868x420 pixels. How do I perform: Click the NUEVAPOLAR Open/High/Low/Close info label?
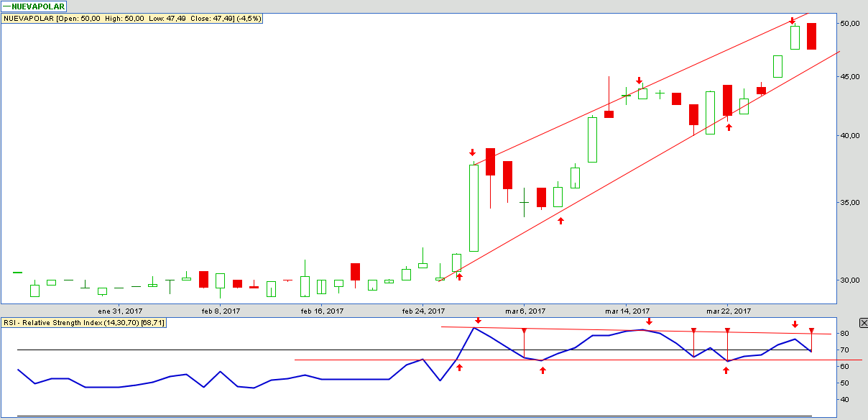pyautogui.click(x=131, y=19)
